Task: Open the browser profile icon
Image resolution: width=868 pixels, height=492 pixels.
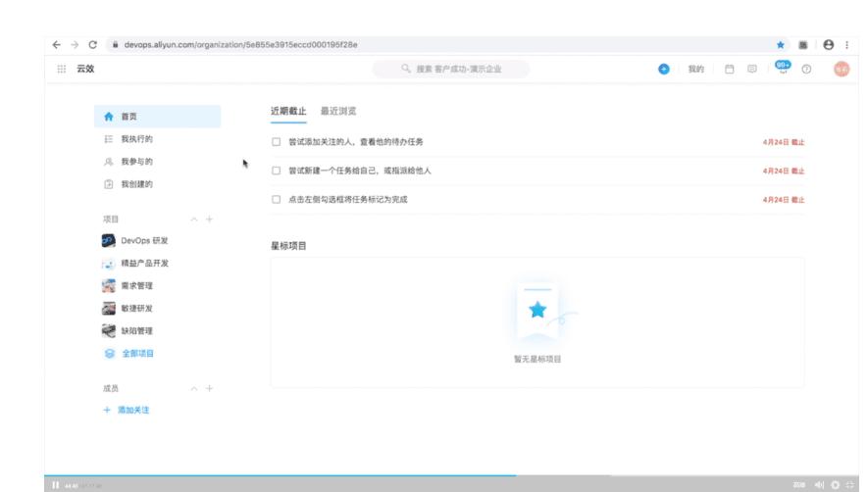Action: point(828,45)
